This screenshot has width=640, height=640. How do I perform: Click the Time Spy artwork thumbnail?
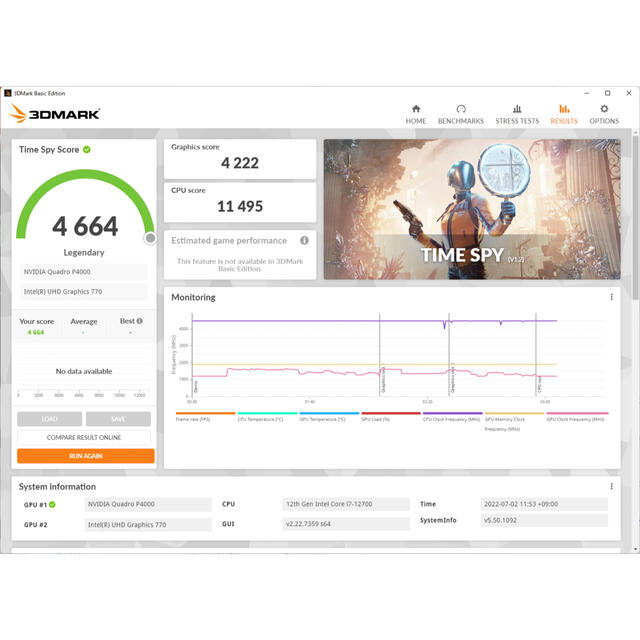(x=472, y=209)
